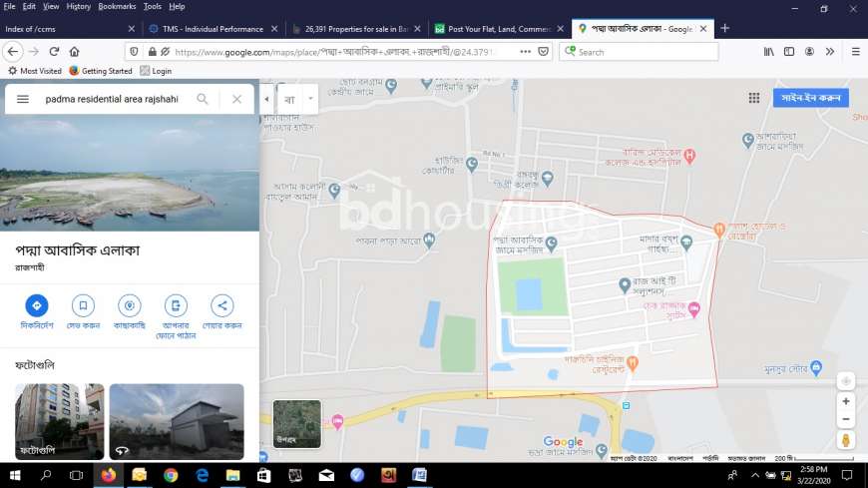
Task: Click the Bangla input tool button
Action: coord(289,99)
